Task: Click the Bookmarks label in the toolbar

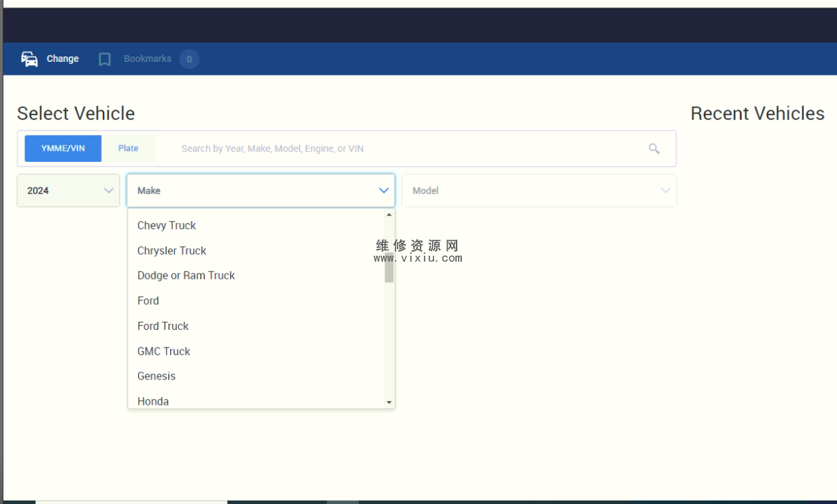Action: click(x=148, y=58)
